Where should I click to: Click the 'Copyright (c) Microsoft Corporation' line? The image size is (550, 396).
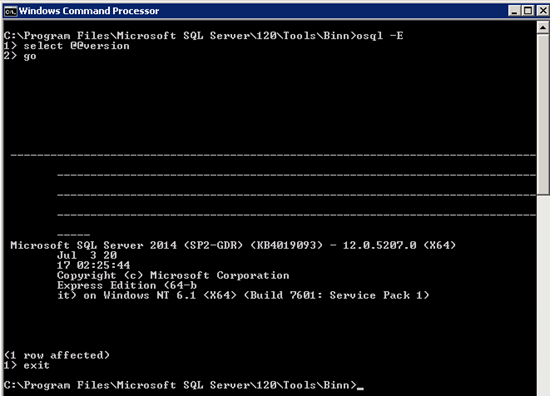tap(173, 275)
